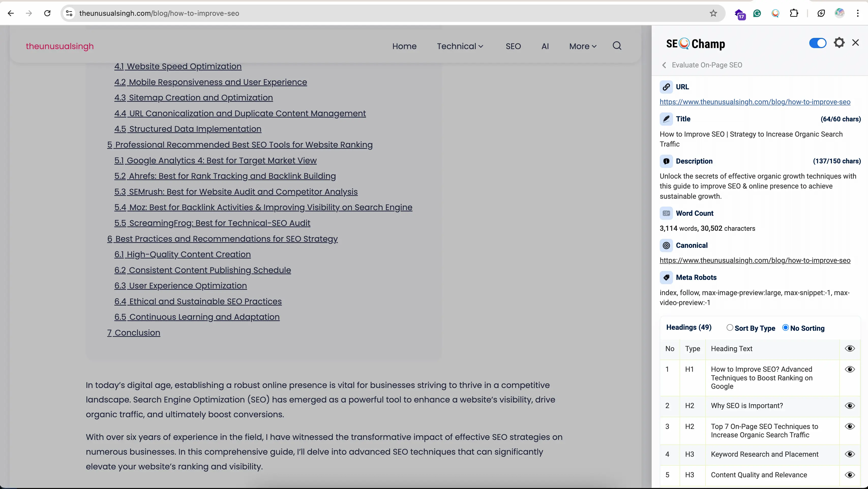The image size is (868, 489).
Task: Close the SEO Champ panel
Action: (856, 42)
